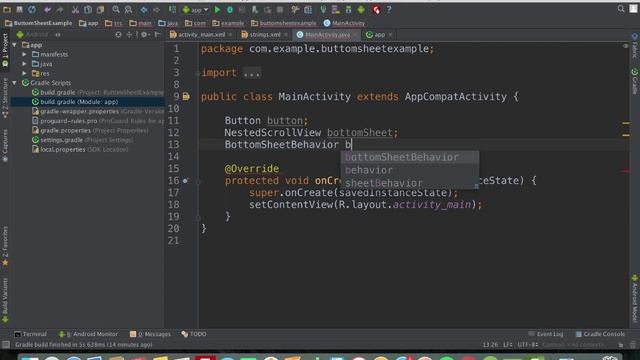Click the Replace icon in the toolbar
The height and width of the screenshot is (360, 640).
tap(128, 9)
